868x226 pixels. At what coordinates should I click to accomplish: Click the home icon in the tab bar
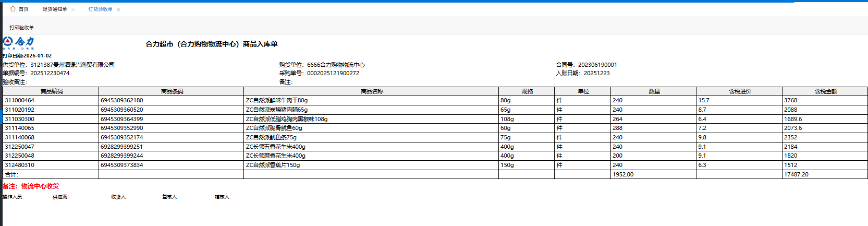point(13,9)
